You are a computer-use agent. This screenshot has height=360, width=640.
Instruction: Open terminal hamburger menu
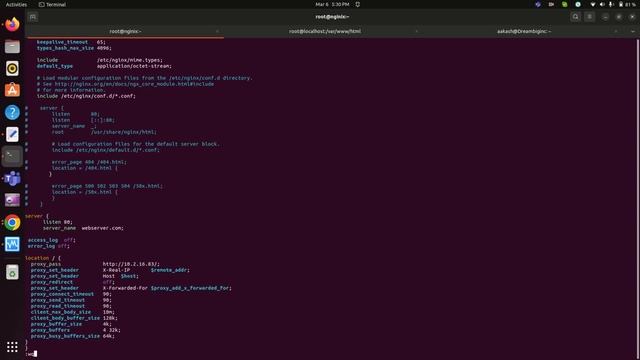click(x=589, y=17)
